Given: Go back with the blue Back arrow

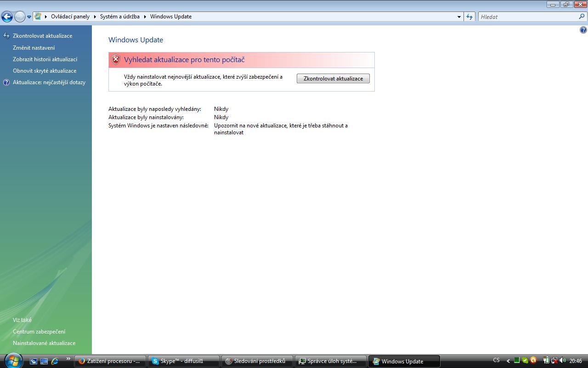Looking at the screenshot, I should (x=7, y=17).
